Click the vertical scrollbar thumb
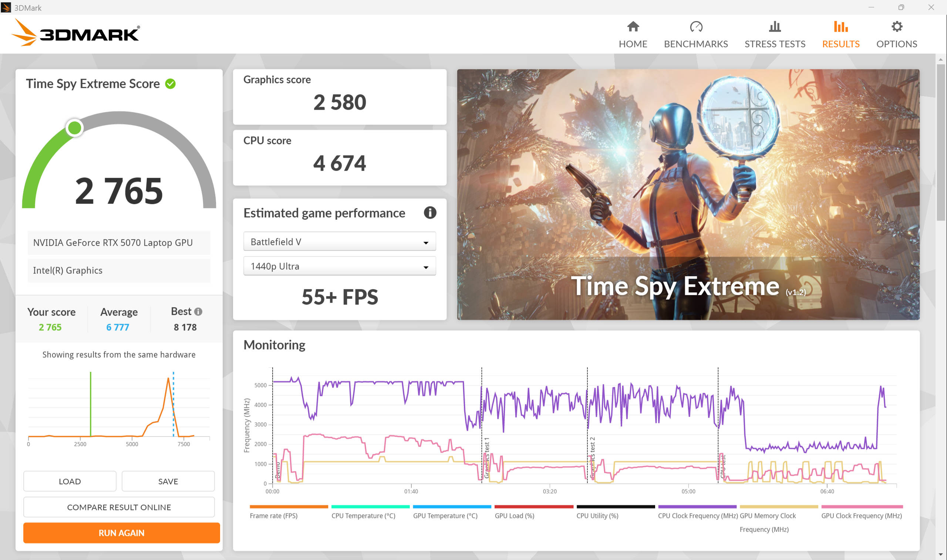 pyautogui.click(x=941, y=142)
